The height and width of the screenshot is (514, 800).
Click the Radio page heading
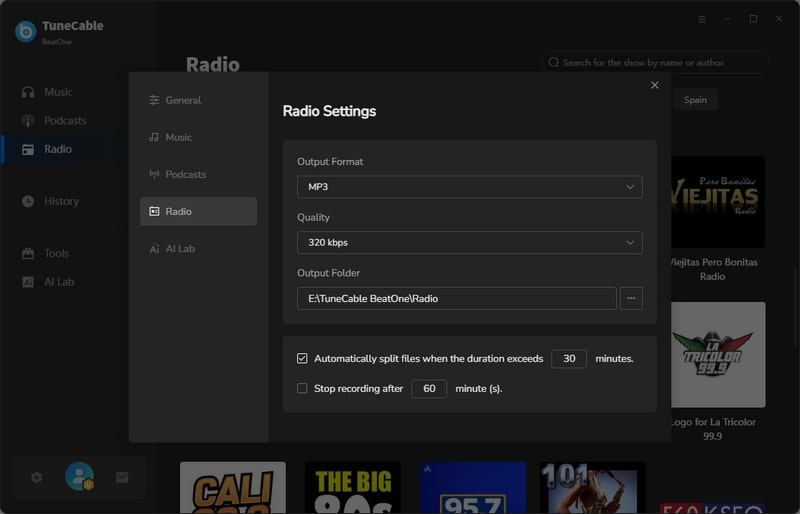(x=213, y=64)
